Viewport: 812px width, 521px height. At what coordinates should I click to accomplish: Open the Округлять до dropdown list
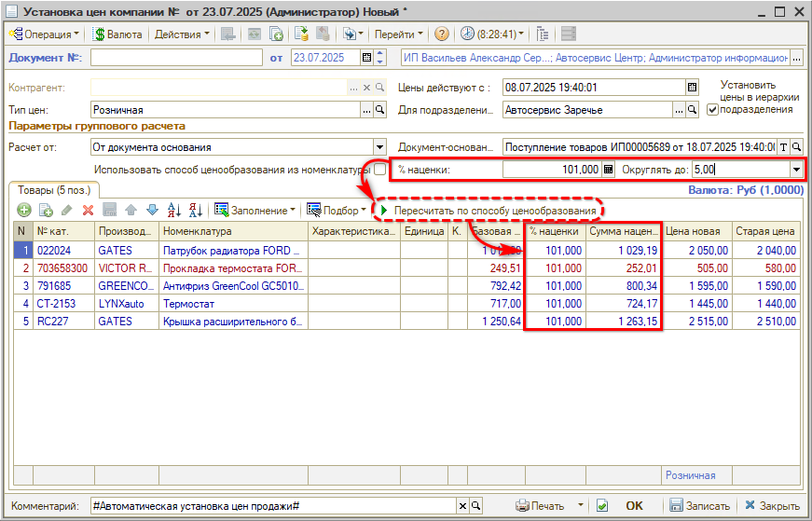[x=795, y=170]
